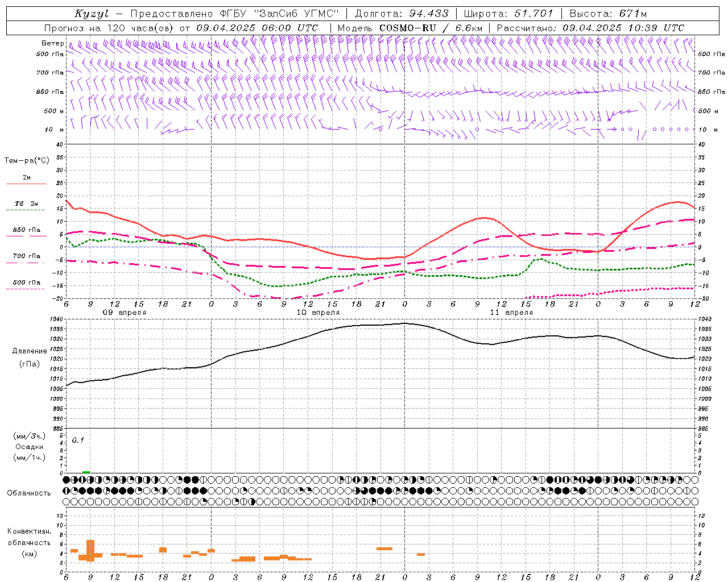
Task: Click the "(км)" convective height unit label
Action: 29,554
